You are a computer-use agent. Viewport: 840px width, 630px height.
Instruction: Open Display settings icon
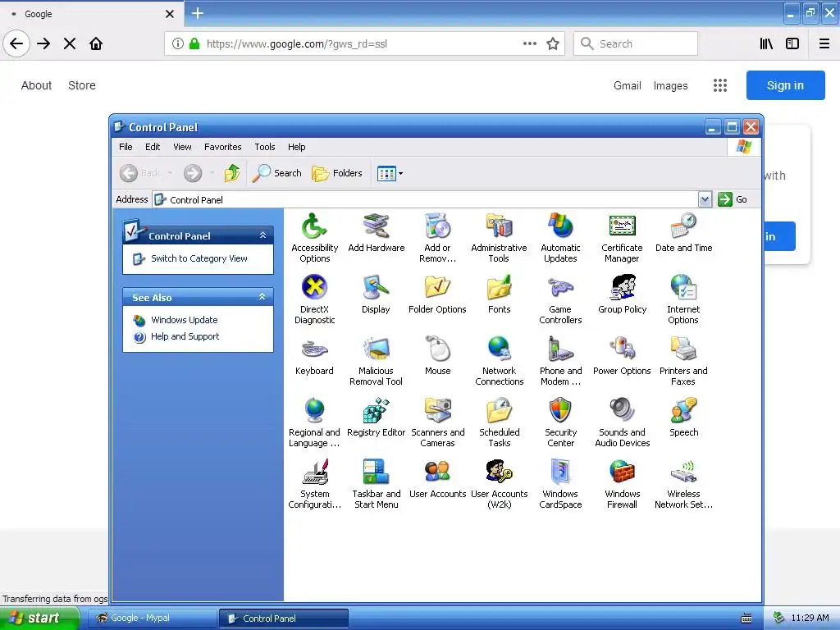click(376, 294)
